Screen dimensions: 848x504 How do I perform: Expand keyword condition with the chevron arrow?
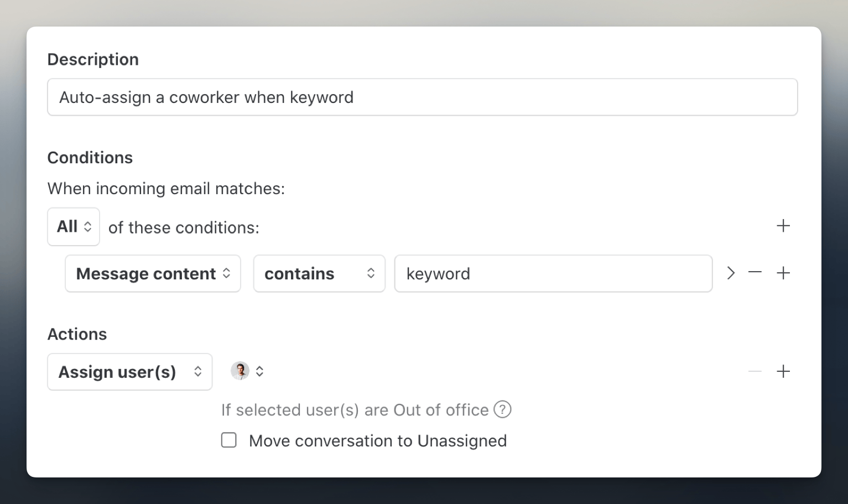pos(731,273)
